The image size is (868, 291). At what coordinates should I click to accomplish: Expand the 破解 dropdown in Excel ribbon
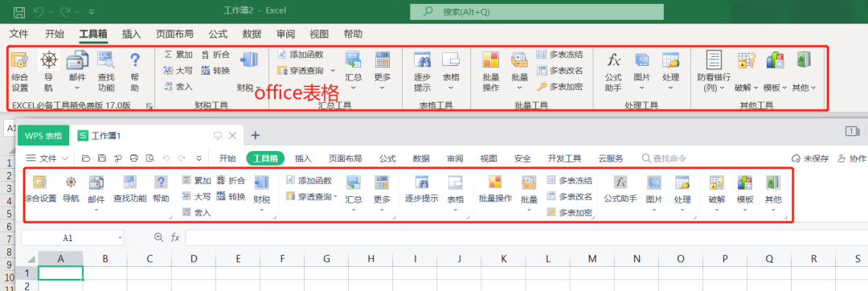coord(755,88)
